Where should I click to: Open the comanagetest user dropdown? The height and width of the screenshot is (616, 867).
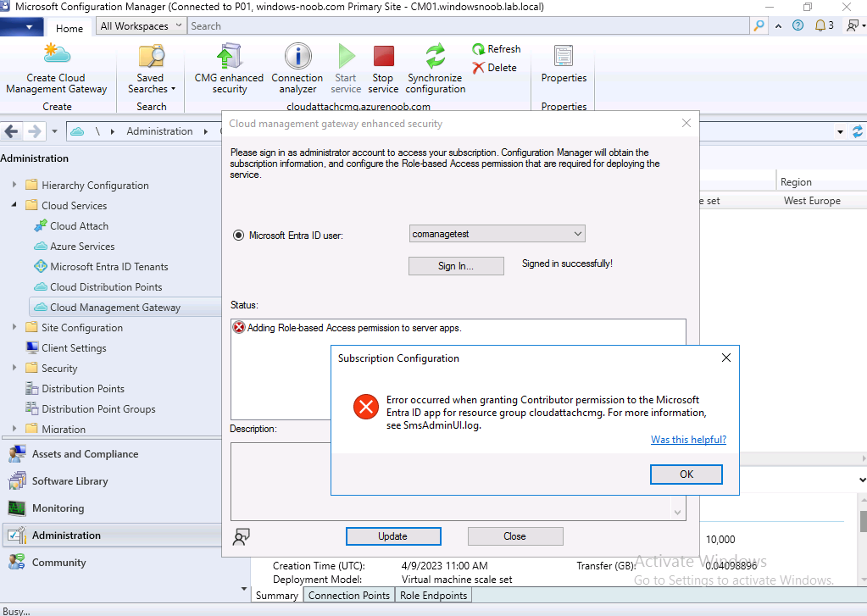click(497, 234)
